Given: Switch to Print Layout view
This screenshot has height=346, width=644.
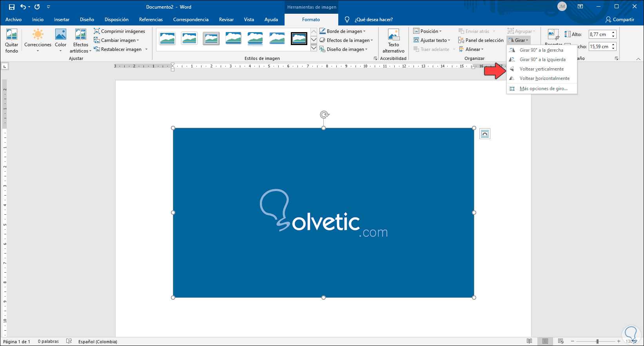Looking at the screenshot, I should 545,341.
